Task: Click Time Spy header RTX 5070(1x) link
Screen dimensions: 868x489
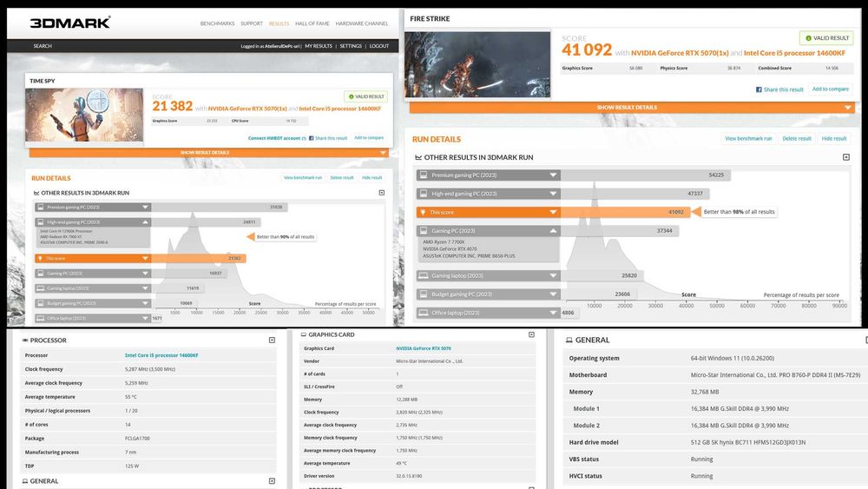Action: [247, 109]
